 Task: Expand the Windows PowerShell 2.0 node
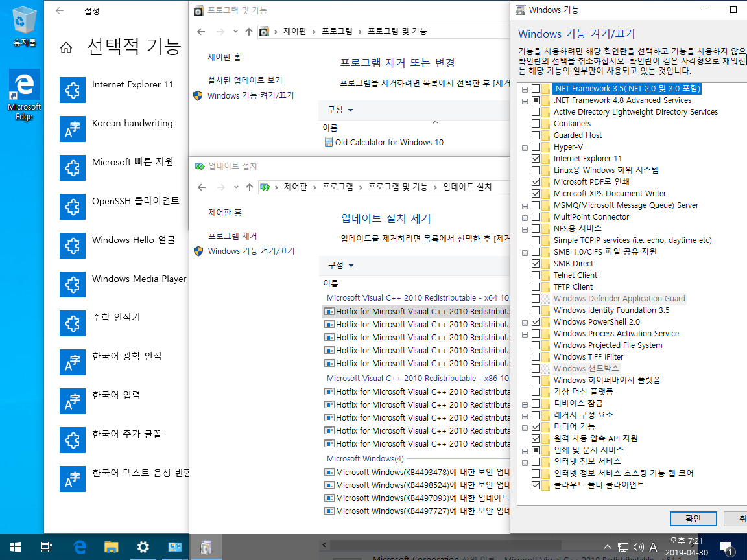[x=525, y=323]
